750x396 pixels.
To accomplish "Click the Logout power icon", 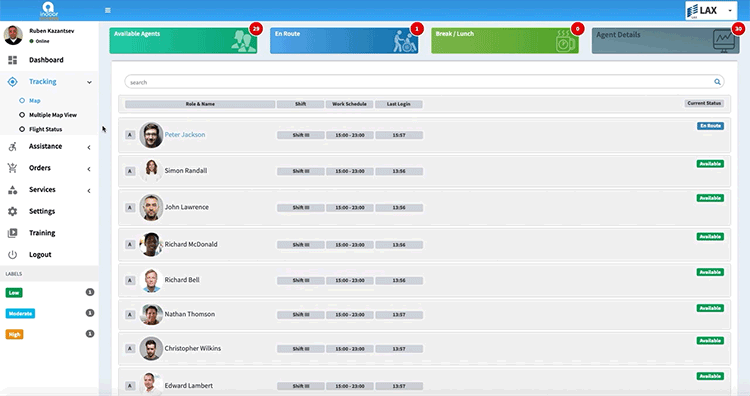I will (x=12, y=254).
